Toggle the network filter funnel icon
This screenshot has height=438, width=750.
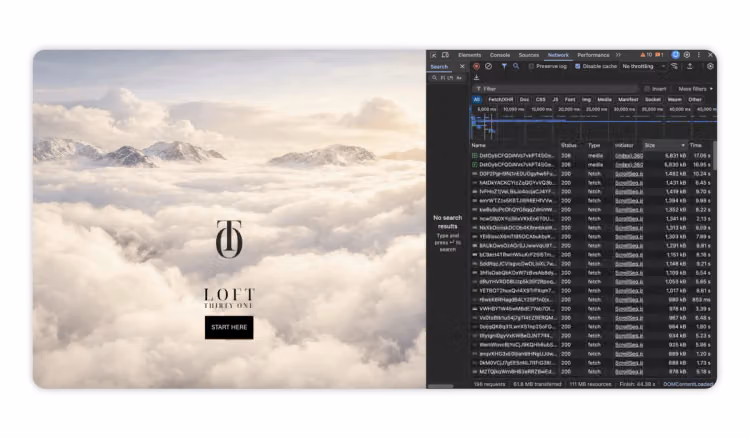point(504,66)
